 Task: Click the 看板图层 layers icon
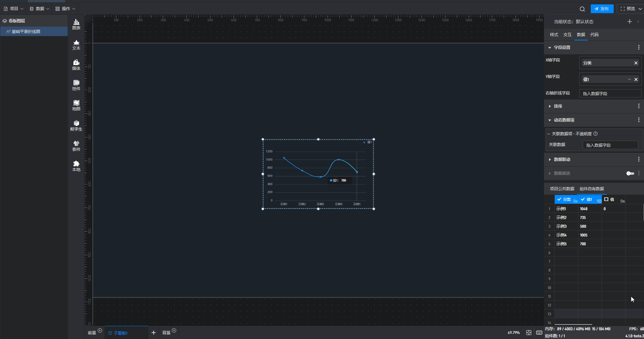coord(5,21)
